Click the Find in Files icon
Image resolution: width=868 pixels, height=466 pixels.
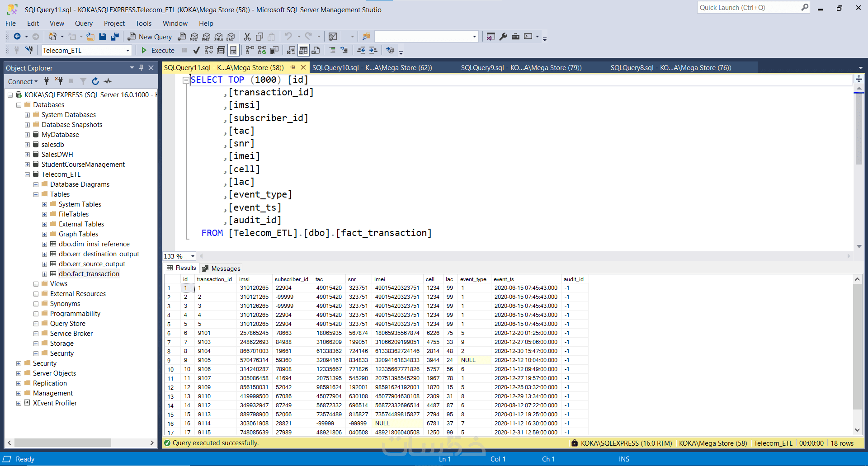pyautogui.click(x=366, y=37)
